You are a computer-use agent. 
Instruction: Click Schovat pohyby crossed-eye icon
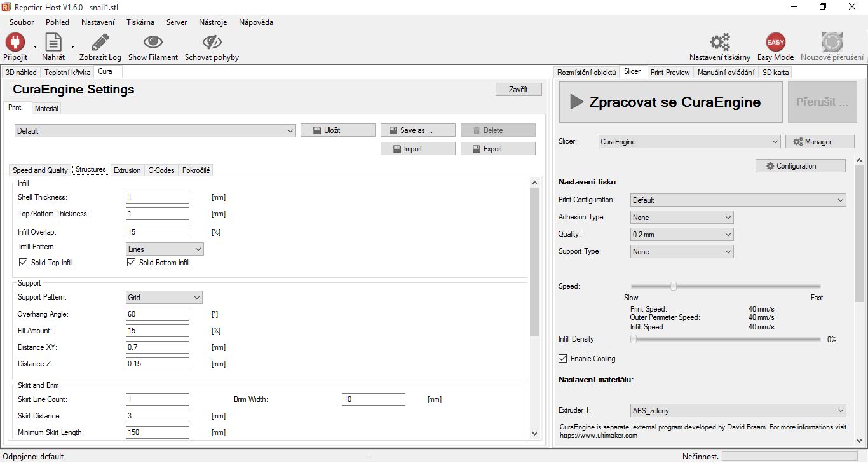click(x=212, y=43)
